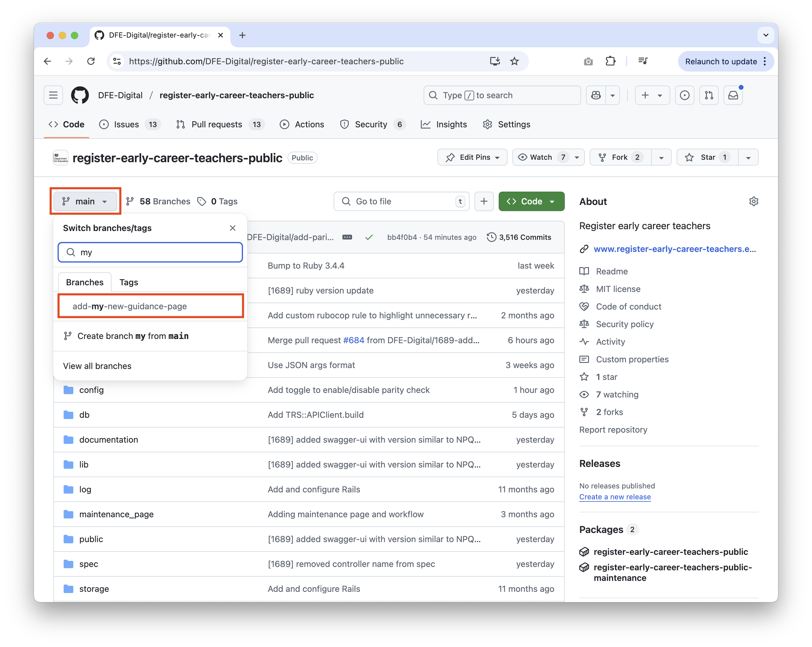Switch to the Pull requests tab
This screenshot has height=647, width=812.
click(220, 124)
